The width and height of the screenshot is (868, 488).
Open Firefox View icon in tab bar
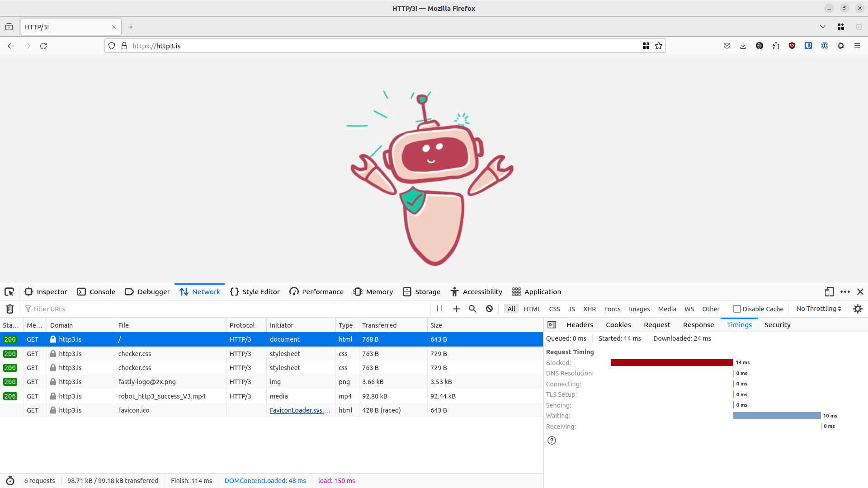tap(9, 27)
